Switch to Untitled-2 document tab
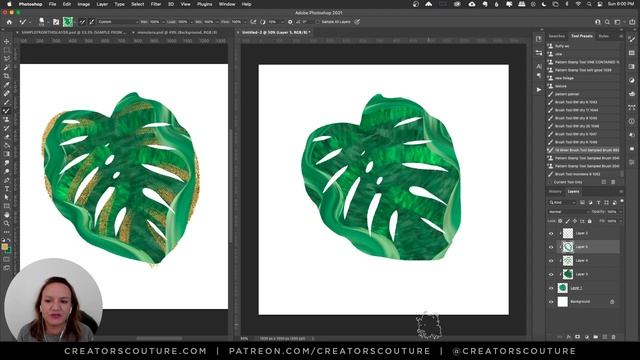The image size is (640, 360). (276, 32)
